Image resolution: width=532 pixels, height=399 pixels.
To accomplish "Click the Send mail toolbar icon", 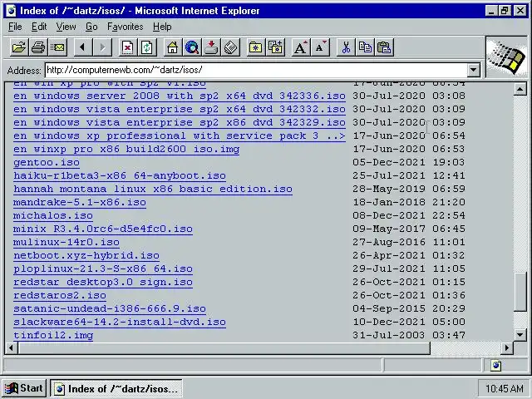I will click(x=58, y=47).
